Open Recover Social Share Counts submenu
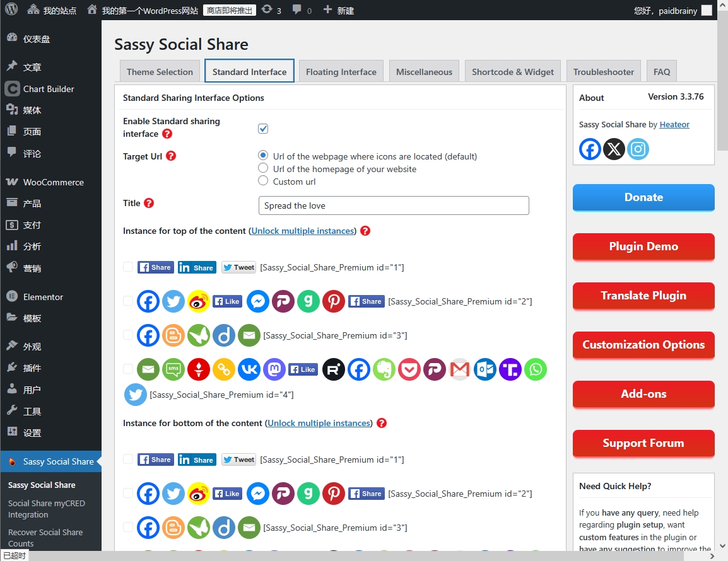This screenshot has height=561, width=728. 45,537
